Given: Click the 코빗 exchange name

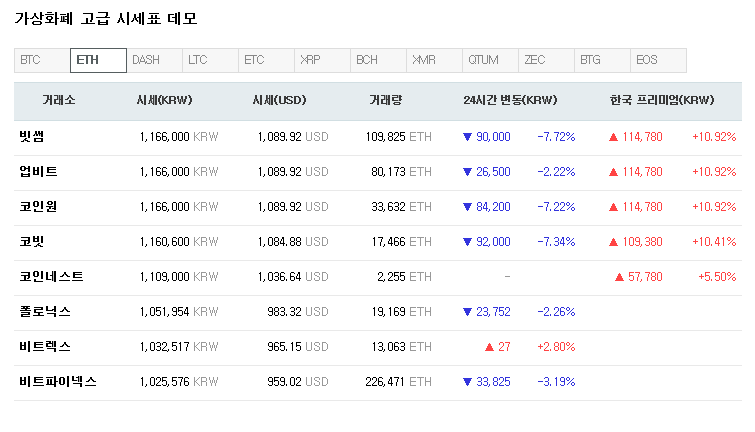Looking at the screenshot, I should 32,242.
